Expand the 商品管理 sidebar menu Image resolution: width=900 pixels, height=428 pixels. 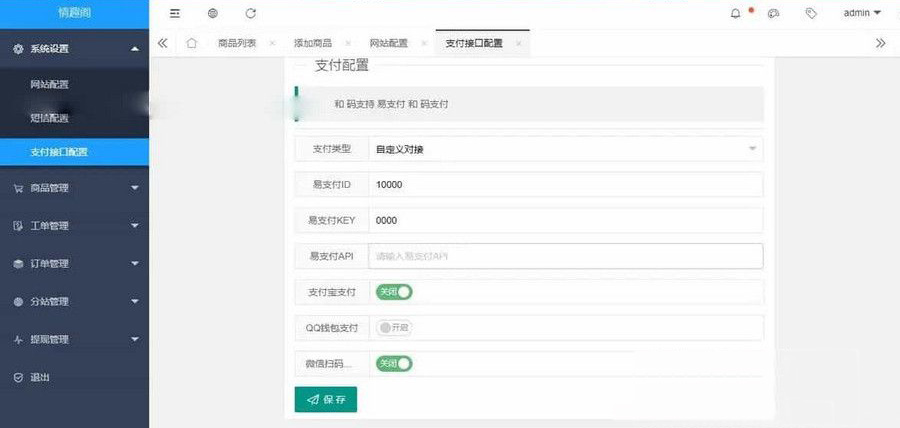click(x=74, y=187)
